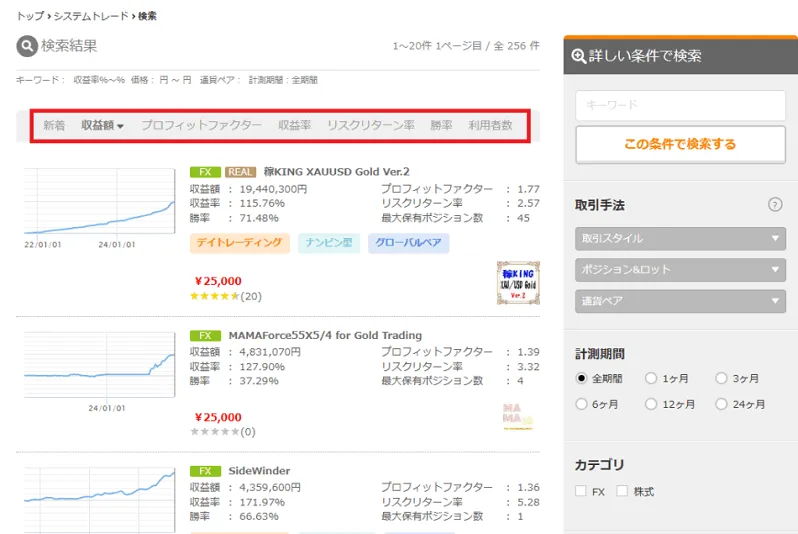Sort results by プロフィットファクター tab

201,126
